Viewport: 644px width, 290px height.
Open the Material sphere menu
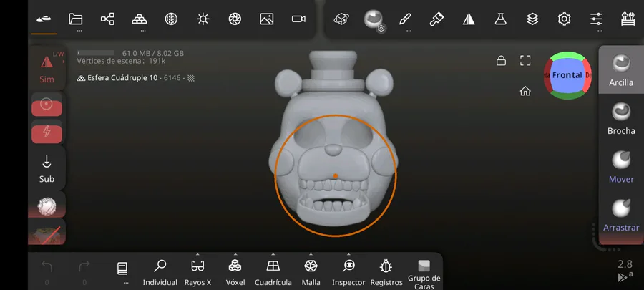(x=171, y=19)
